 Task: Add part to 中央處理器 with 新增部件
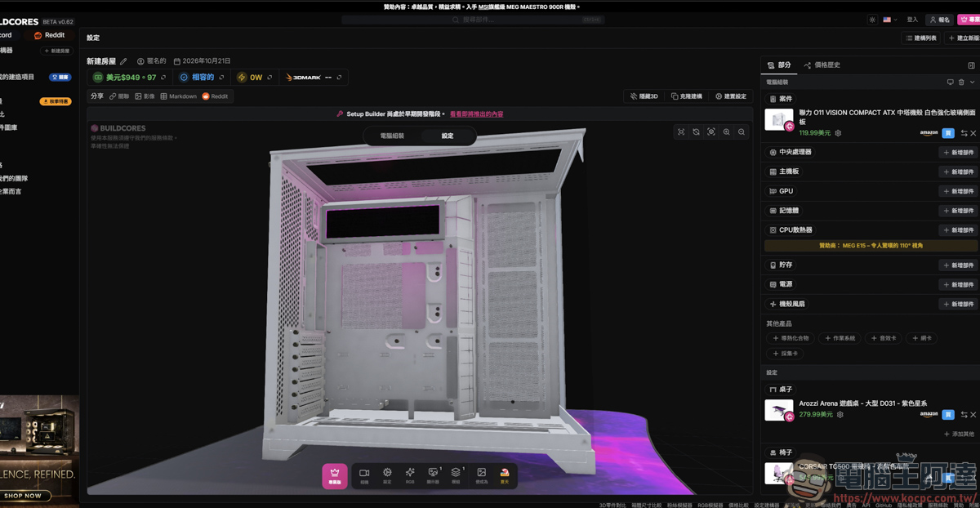tap(958, 153)
